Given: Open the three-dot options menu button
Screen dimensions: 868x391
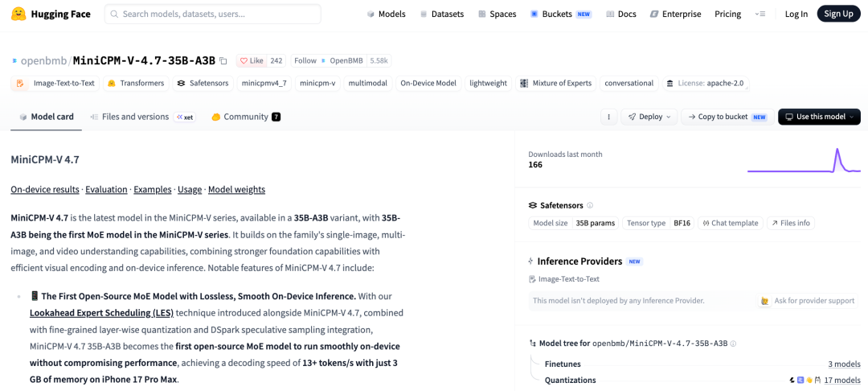Looking at the screenshot, I should 609,117.
